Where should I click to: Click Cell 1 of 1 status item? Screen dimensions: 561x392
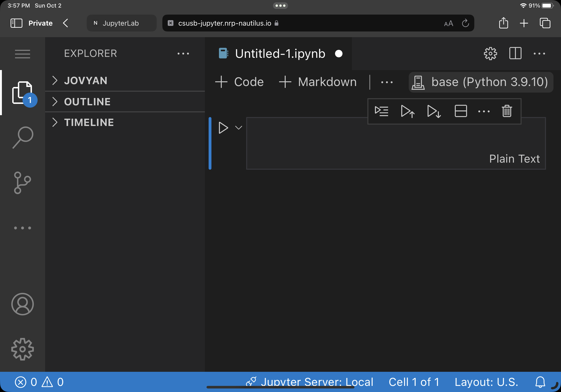pyautogui.click(x=414, y=382)
